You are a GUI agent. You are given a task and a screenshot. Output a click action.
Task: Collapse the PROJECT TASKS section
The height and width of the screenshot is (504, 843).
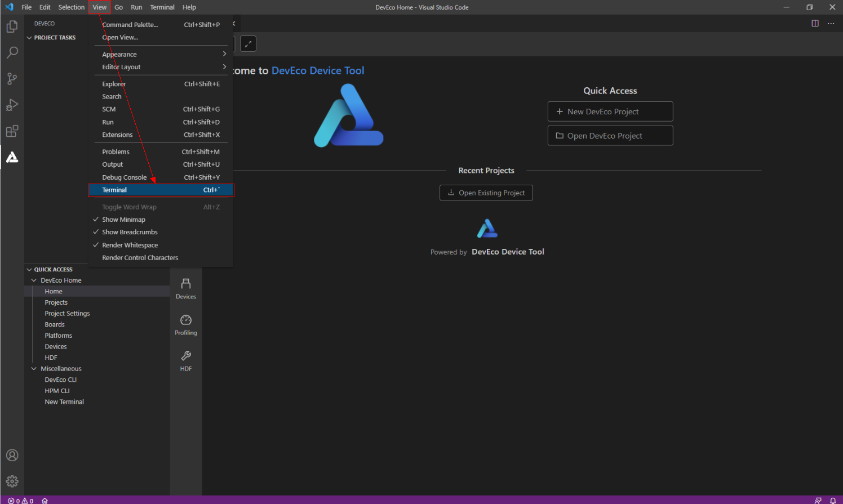[x=55, y=38]
